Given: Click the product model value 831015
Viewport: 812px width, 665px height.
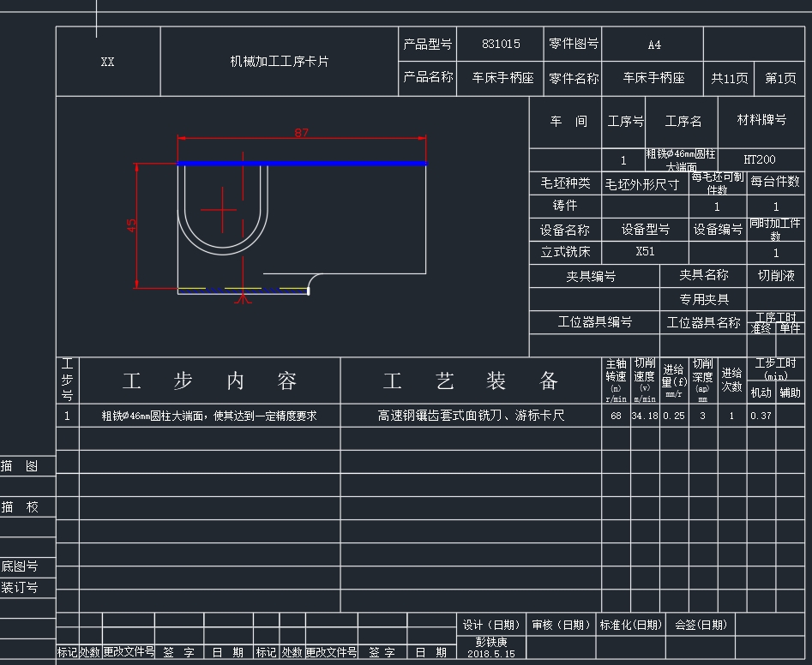Looking at the screenshot, I should coord(501,44).
